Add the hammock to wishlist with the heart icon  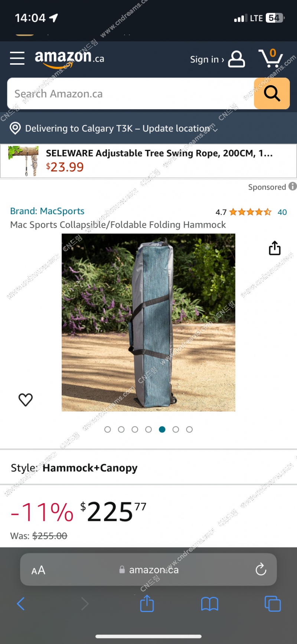26,400
